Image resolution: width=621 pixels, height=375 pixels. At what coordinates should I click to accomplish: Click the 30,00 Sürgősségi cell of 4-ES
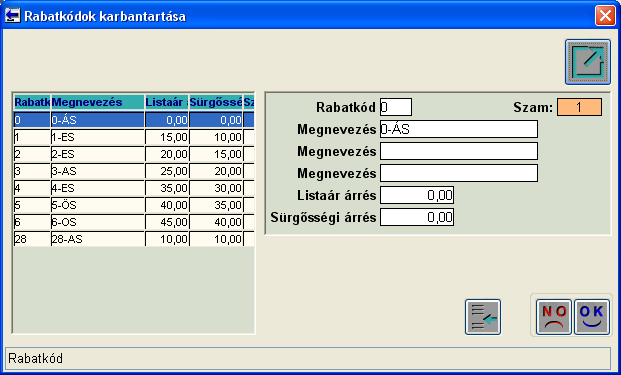216,188
